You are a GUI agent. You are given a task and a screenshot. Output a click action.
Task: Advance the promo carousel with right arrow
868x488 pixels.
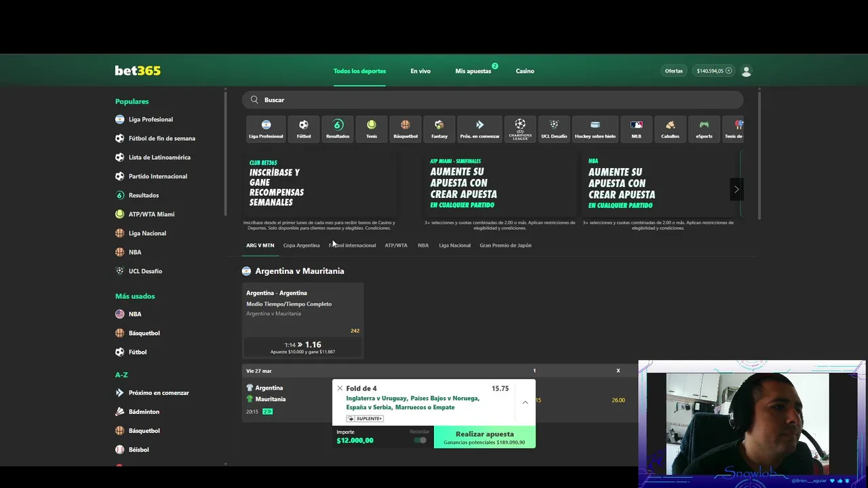click(736, 190)
